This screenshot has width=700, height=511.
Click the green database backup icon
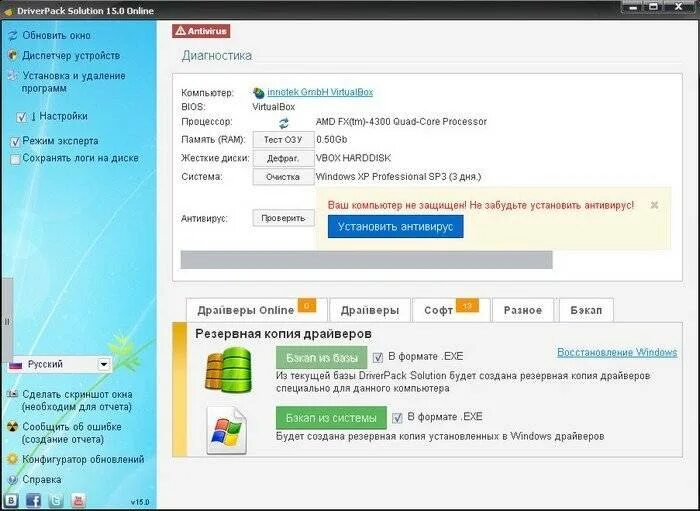228,370
